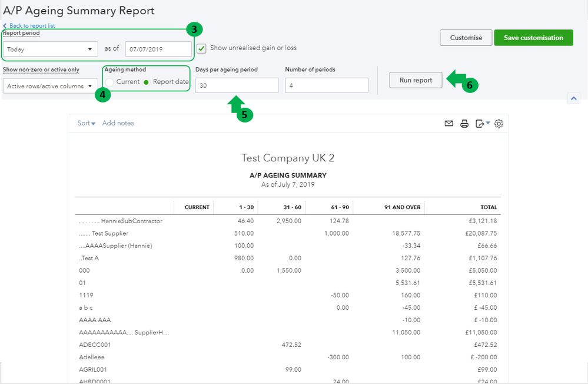This screenshot has width=588, height=384.
Task: Click the Run report button
Action: point(416,80)
